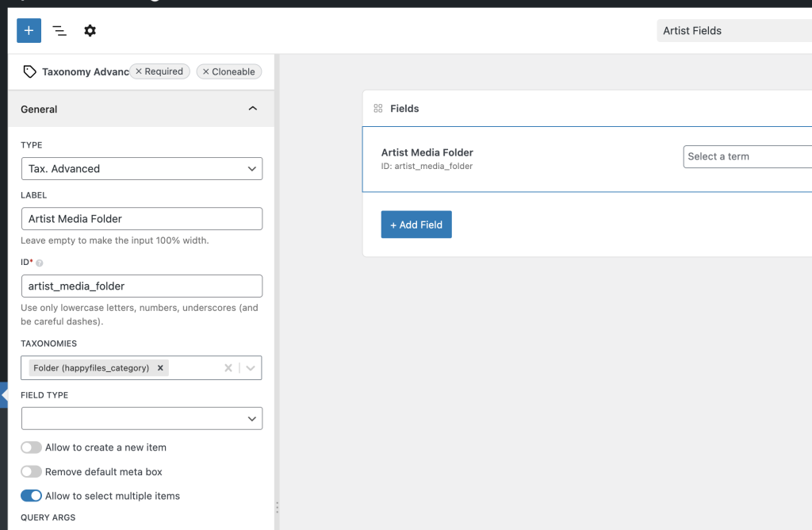The image size is (812, 530).
Task: Click the help icon next to ID
Action: coord(40,263)
